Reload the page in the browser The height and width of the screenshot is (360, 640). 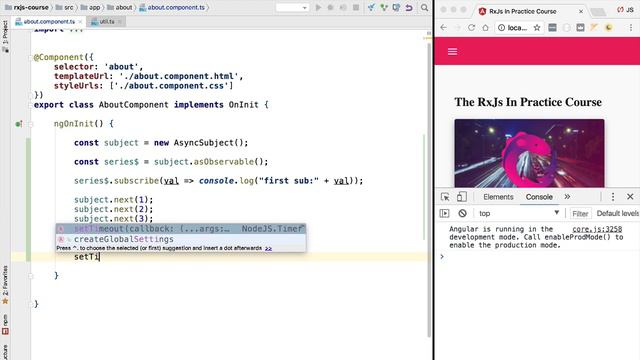471,28
